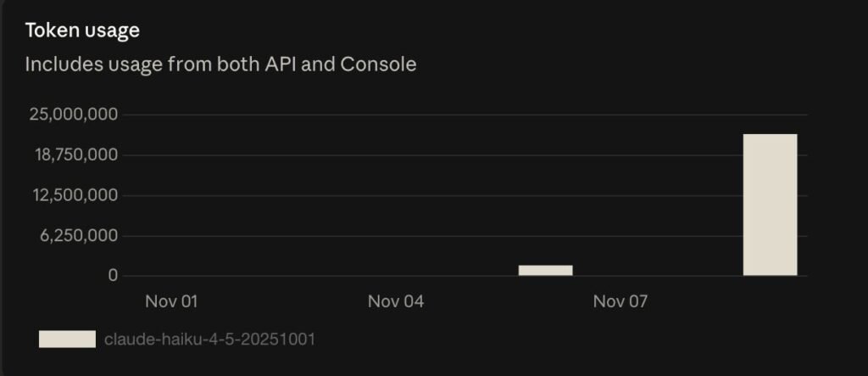Select the Nov 04 date label
The image size is (868, 376).
(396, 301)
